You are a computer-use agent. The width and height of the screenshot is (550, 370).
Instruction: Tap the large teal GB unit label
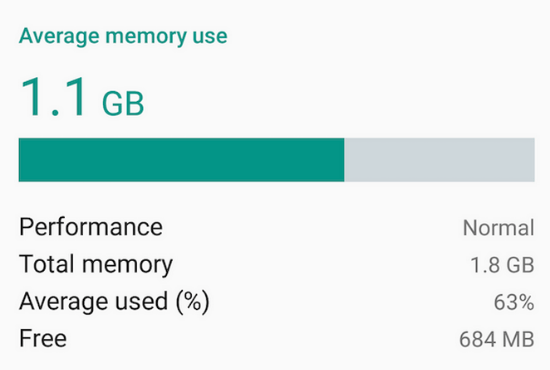123,103
